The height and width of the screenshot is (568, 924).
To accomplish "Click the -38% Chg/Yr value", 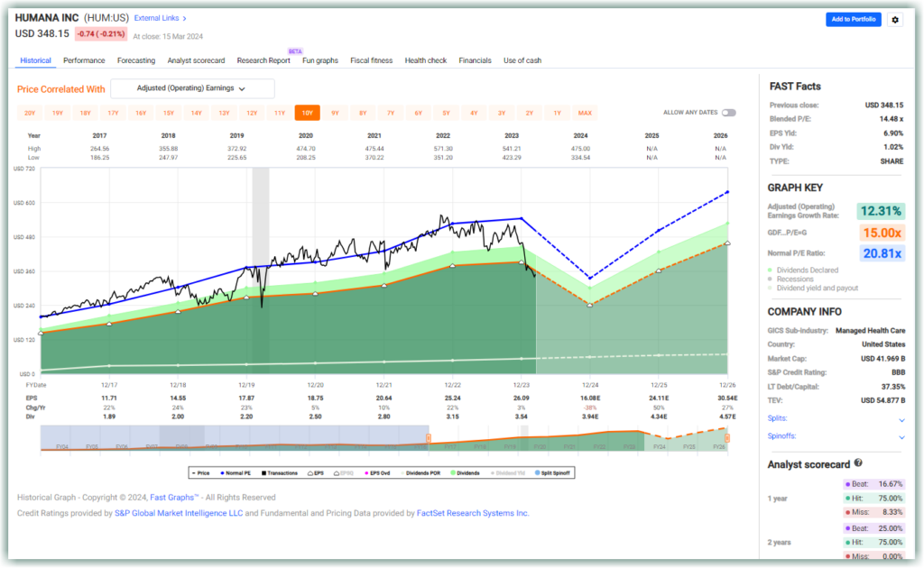I will [x=590, y=408].
